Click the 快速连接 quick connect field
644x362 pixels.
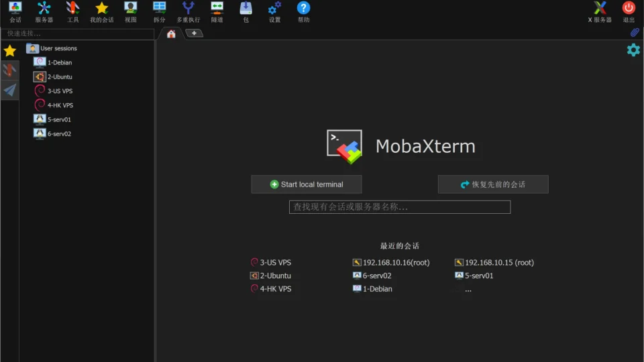point(78,34)
